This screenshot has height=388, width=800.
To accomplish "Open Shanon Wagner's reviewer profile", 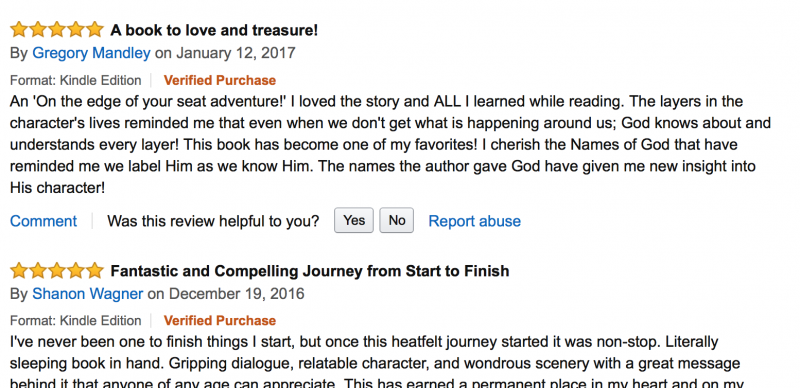I will point(88,294).
